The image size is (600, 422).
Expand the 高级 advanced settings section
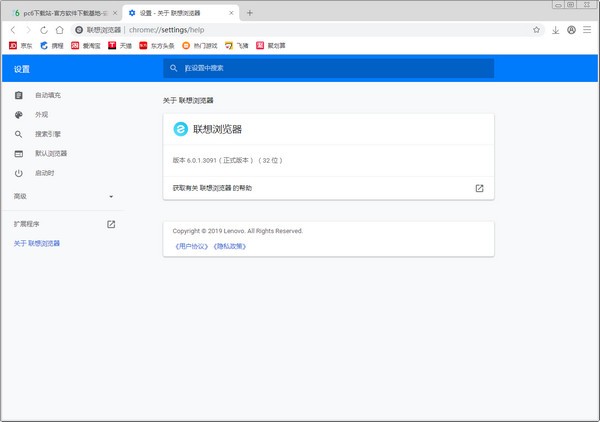click(111, 196)
